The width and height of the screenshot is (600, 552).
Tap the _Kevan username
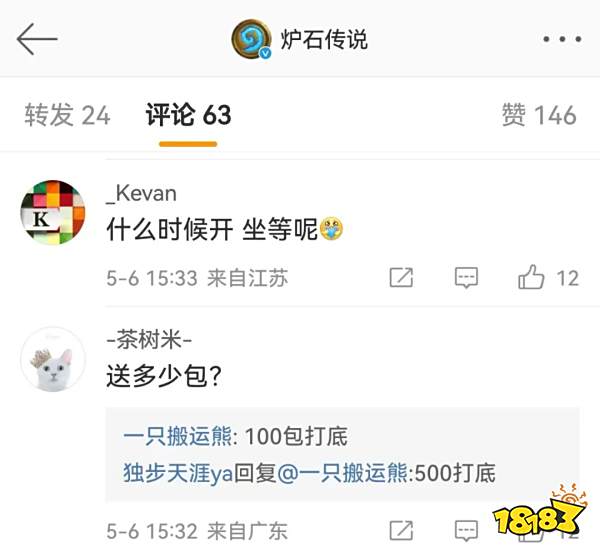click(142, 194)
